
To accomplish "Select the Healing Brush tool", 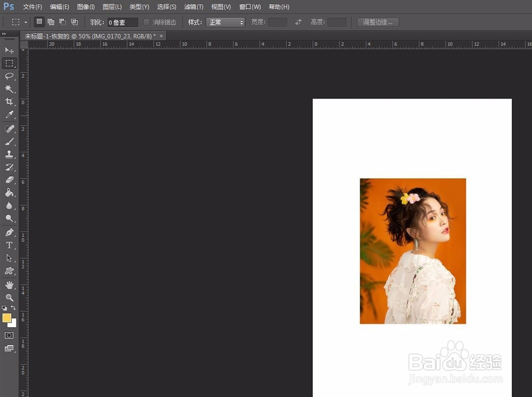I will click(x=9, y=129).
